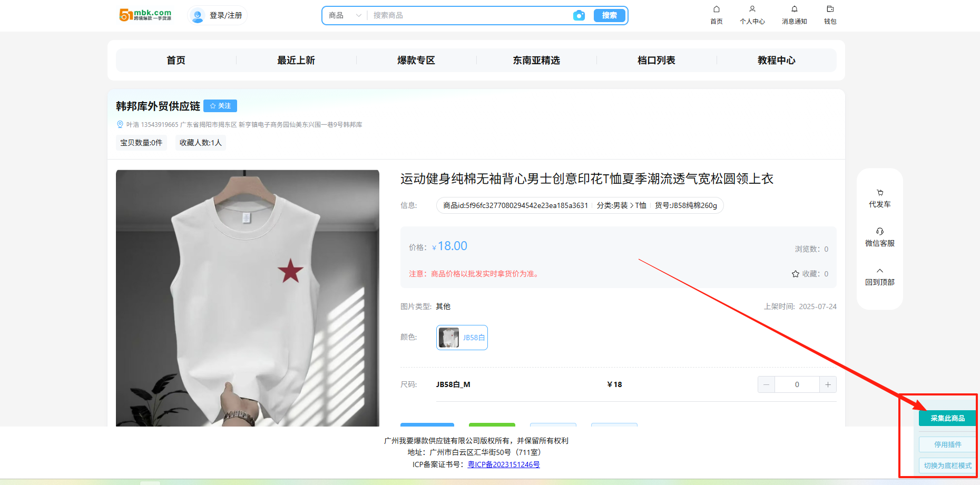Increase JB58白_M quantity with plus button
This screenshot has height=485, width=980.
(828, 384)
